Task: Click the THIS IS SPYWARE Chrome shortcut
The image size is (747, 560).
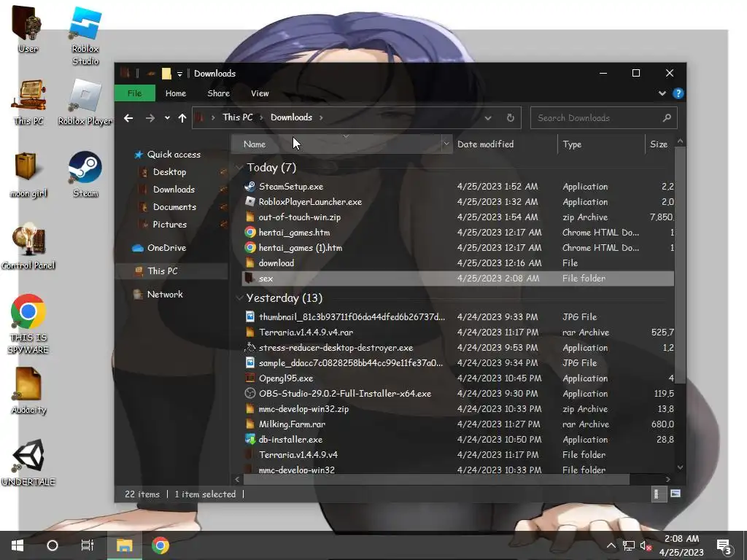Action: [x=28, y=324]
